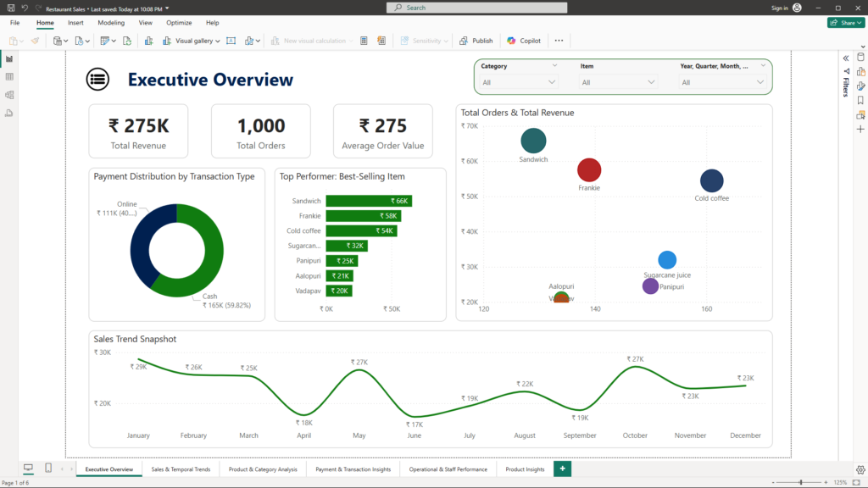Switch to desktop layout view
Screen dimensions: 868x488
28,469
